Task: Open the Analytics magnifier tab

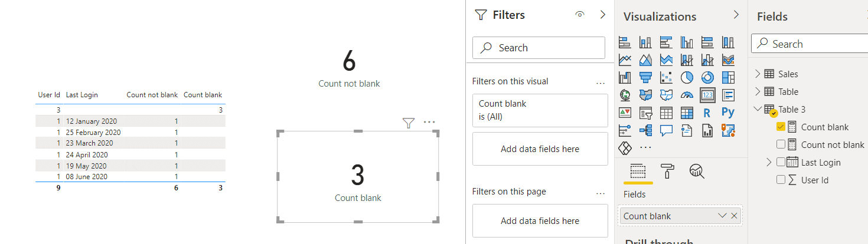Action: [697, 171]
